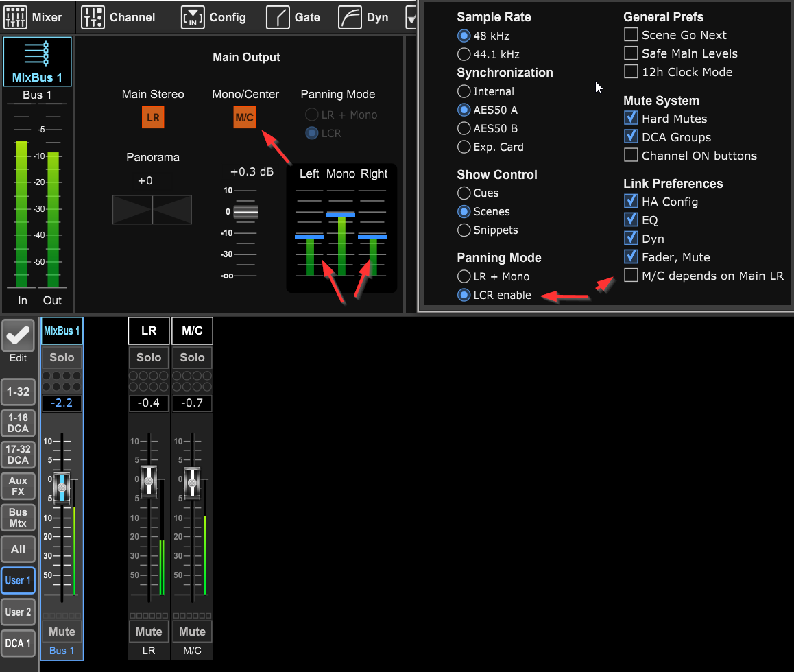Select User 1 layer

(19, 580)
